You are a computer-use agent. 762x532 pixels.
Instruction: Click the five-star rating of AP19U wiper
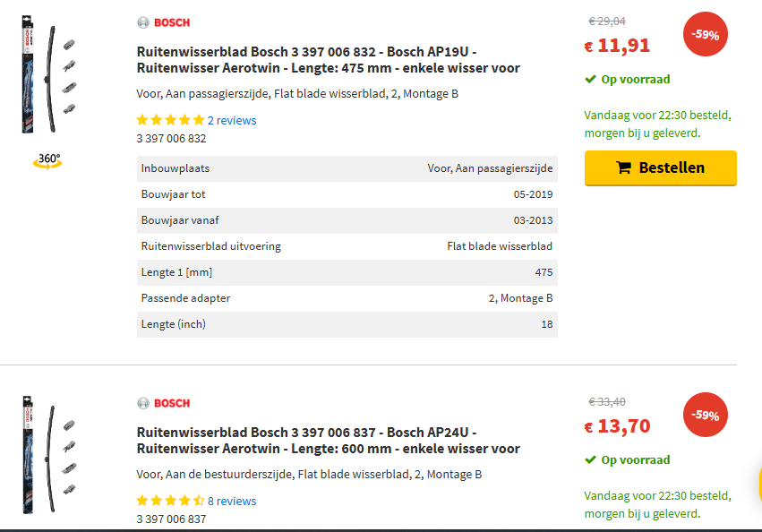170,120
